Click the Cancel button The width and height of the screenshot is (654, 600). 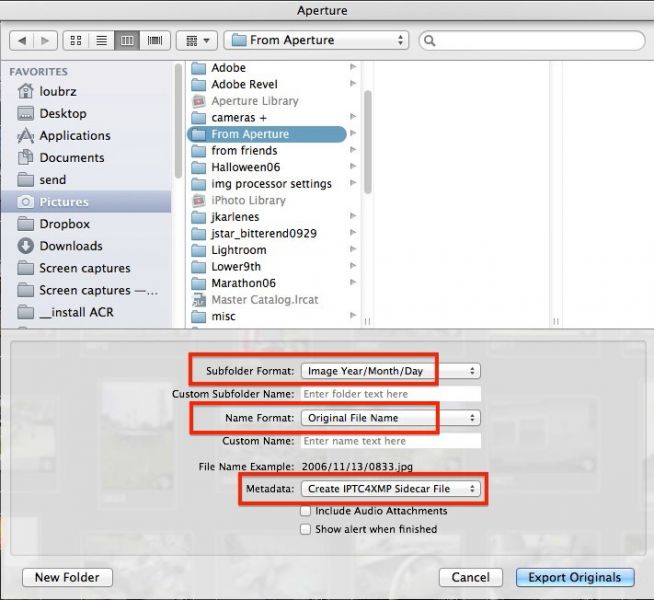[470, 577]
